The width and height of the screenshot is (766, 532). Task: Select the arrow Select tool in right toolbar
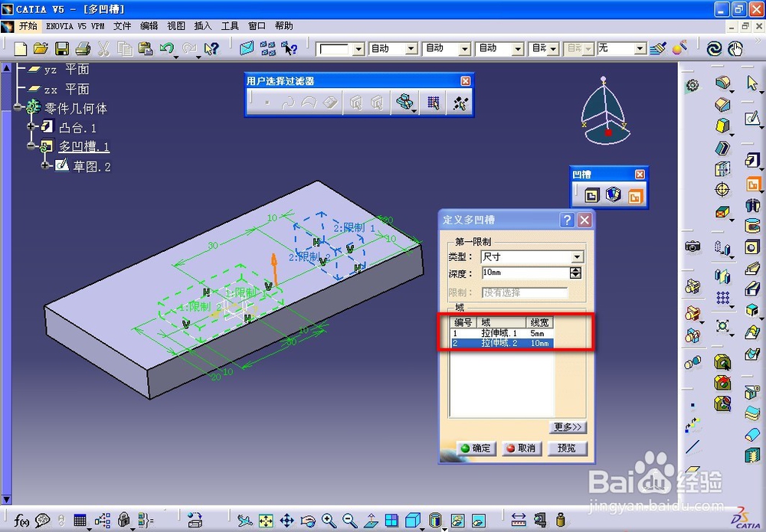pos(752,83)
